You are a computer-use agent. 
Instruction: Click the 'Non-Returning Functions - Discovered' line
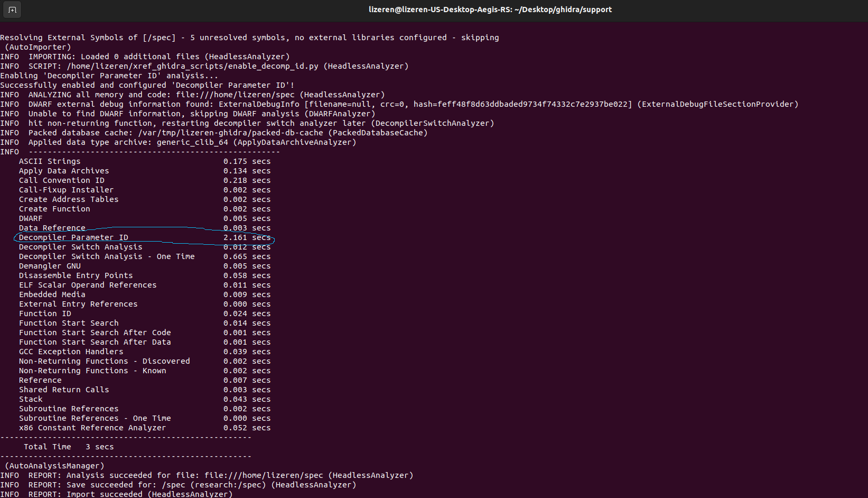coord(145,361)
